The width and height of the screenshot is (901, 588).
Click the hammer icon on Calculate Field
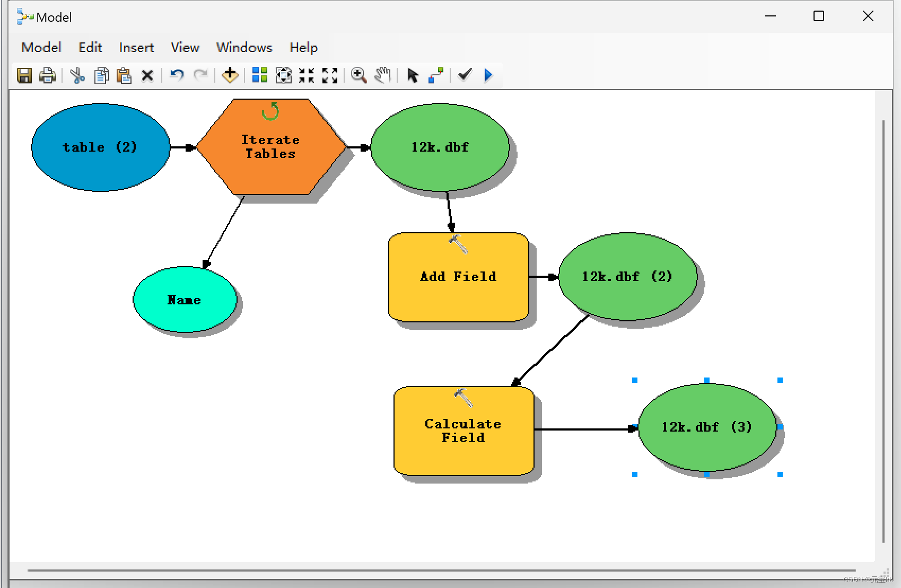pyautogui.click(x=463, y=398)
